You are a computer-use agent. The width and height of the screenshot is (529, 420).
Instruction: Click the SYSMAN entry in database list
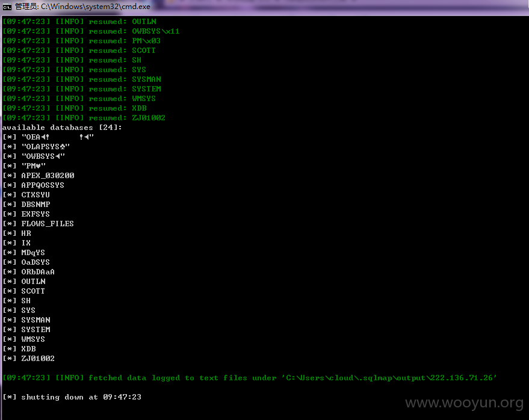point(26,320)
